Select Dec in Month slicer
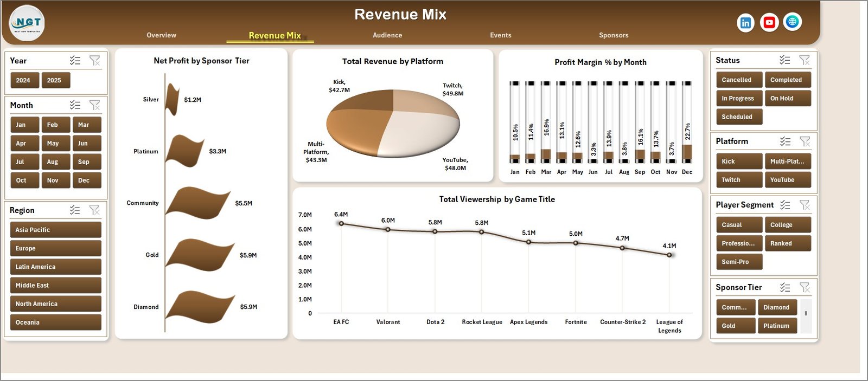Screen dimensions: 868x381 (87, 180)
